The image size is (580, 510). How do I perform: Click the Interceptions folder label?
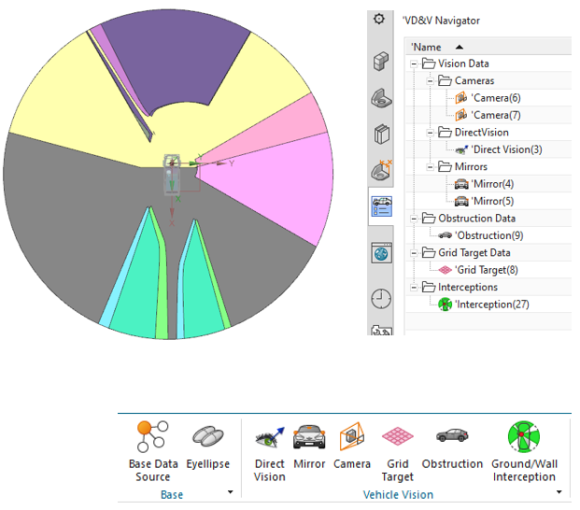[468, 287]
